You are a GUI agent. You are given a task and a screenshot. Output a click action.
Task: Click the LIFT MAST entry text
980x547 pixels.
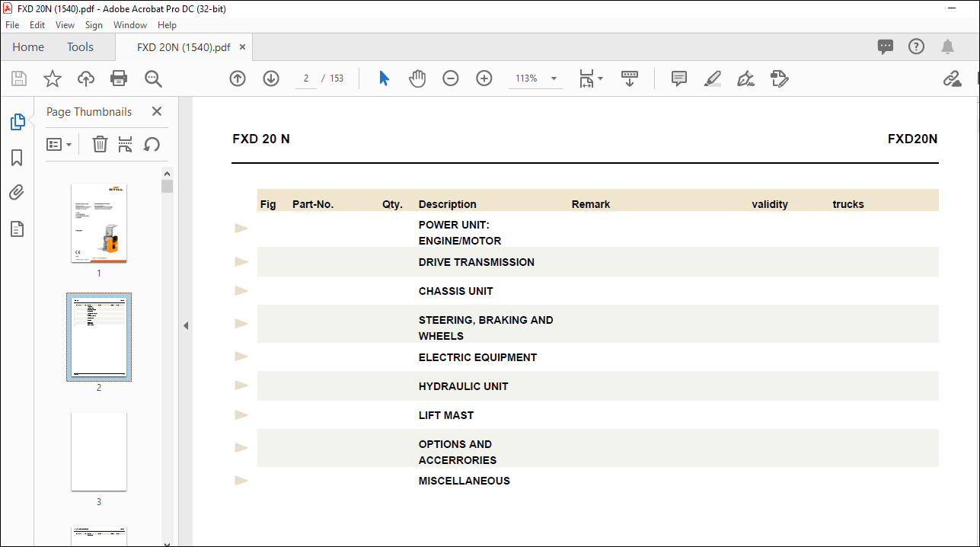pyautogui.click(x=446, y=415)
